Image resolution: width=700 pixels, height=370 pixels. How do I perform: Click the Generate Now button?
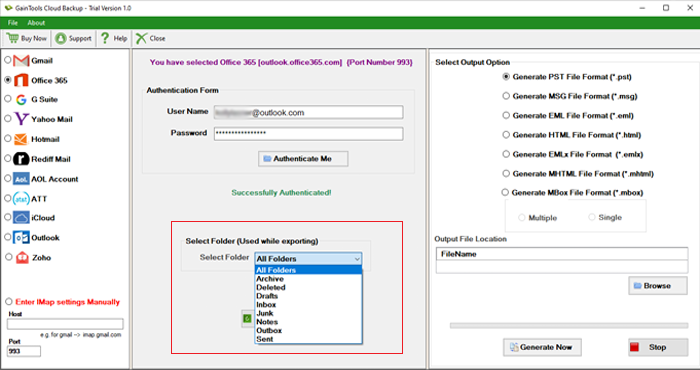tap(542, 347)
